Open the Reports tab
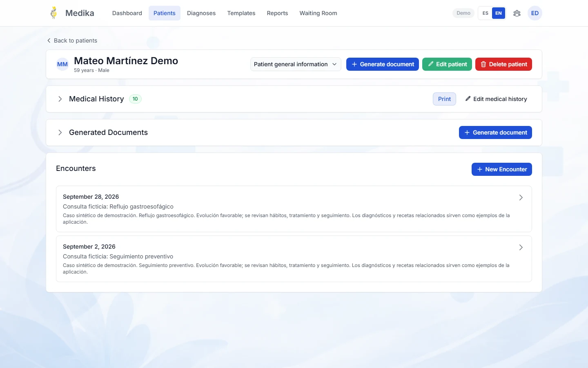Image resolution: width=588 pixels, height=368 pixels. [277, 13]
